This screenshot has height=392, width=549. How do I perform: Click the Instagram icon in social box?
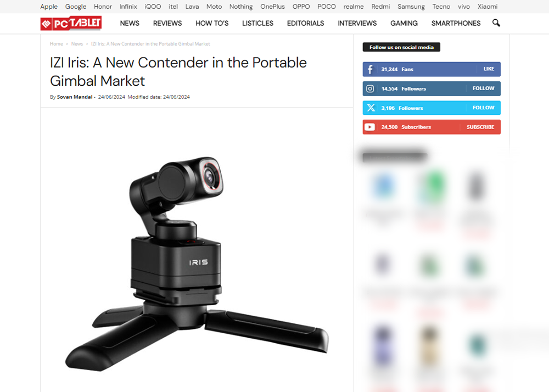(x=370, y=88)
